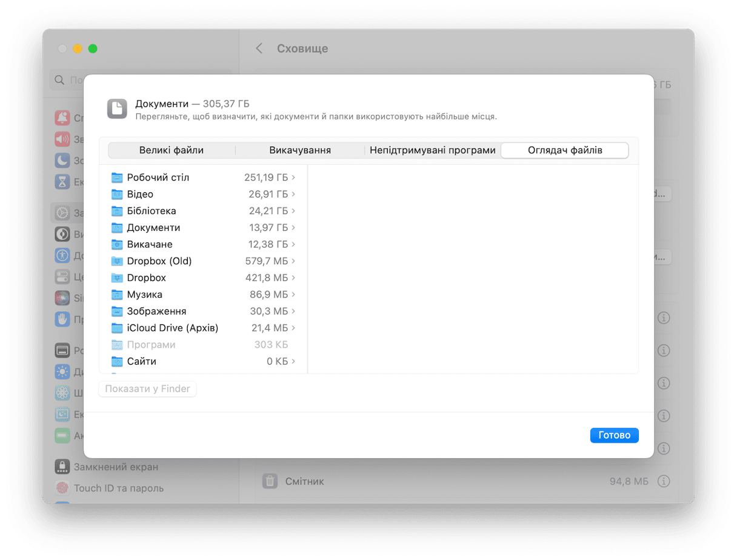Click the Бібліотека folder icon
The height and width of the screenshot is (560, 737).
pyautogui.click(x=117, y=211)
